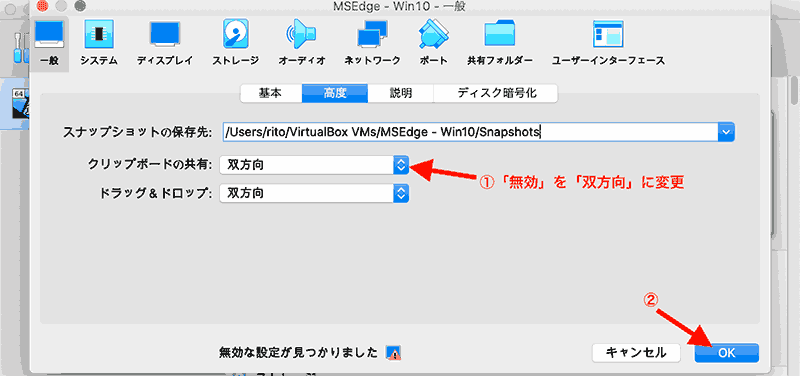Open the ディスプレイ settings category
This screenshot has height=376, width=800.
coord(164,43)
